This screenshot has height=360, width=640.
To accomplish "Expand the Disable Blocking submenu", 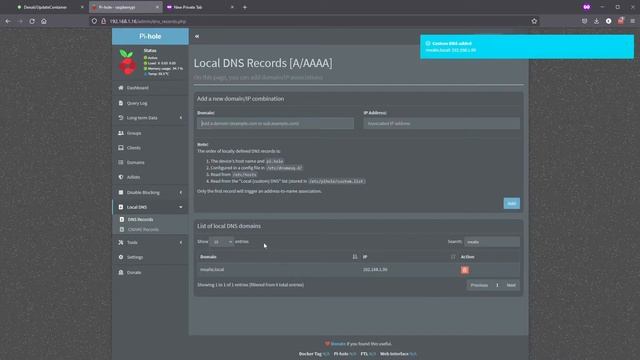I will [150, 192].
